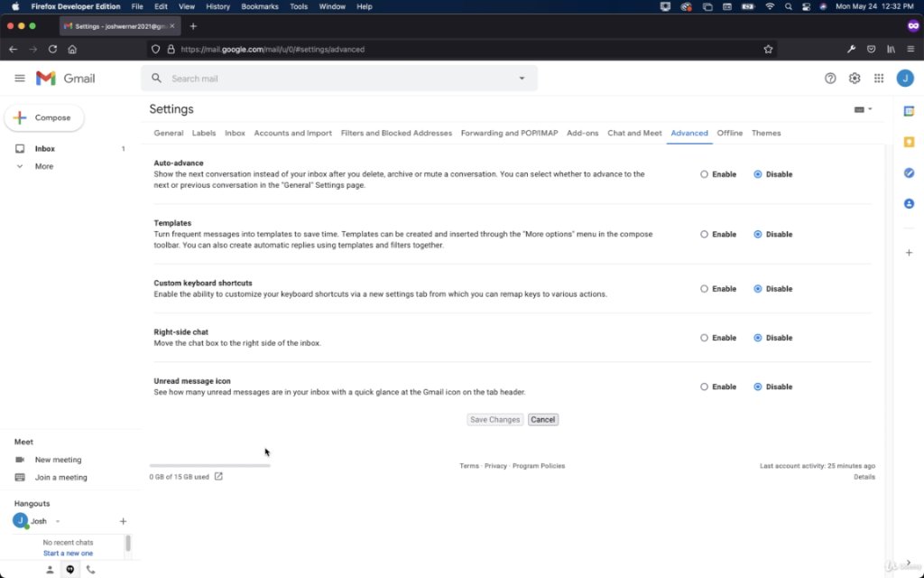Click the Save Changes button
Image resolution: width=924 pixels, height=578 pixels.
pyautogui.click(x=495, y=420)
